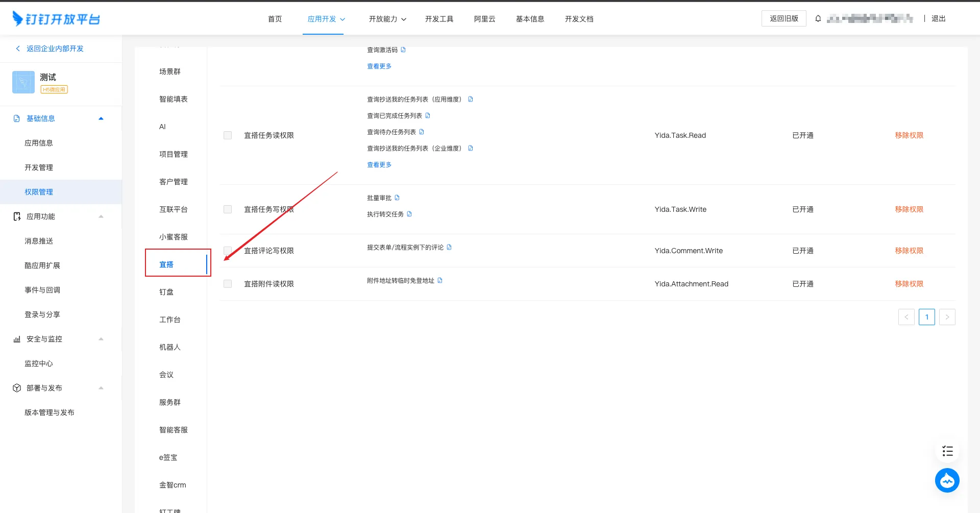The width and height of the screenshot is (980, 513).
Task: Click 移除权限 for Yida.Task.Write
Action: coord(909,209)
